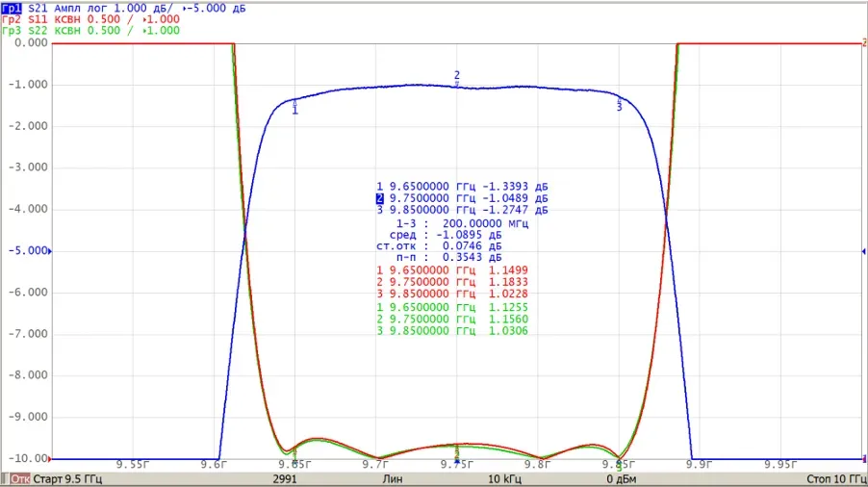Click the -5.000 дБ reference level value
Image resolution: width=868 pixels, height=487 pixels.
(x=217, y=9)
